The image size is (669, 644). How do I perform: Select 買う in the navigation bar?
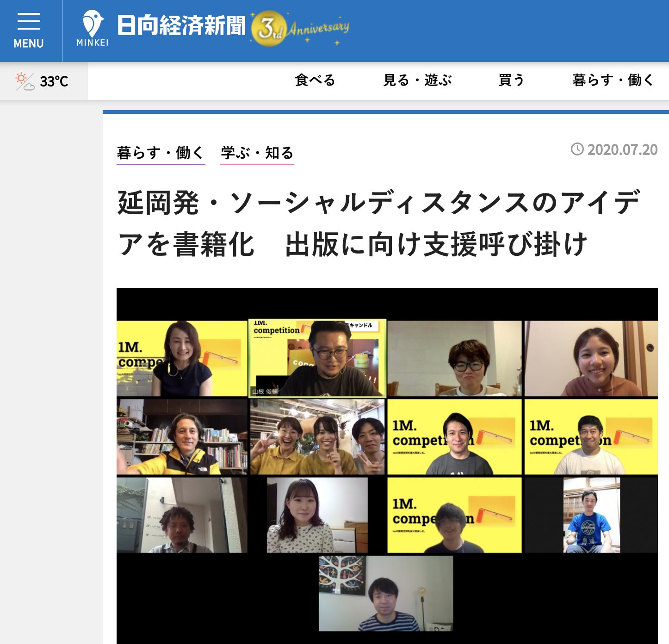coord(511,80)
